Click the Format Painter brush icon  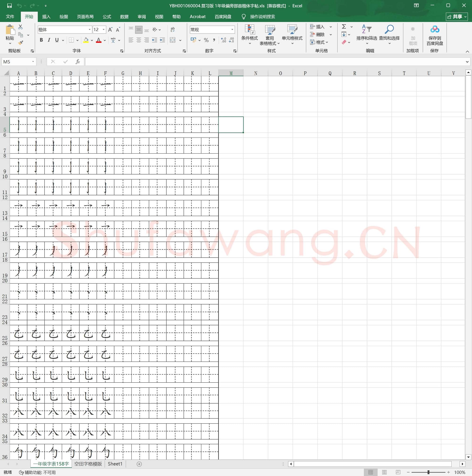(21, 43)
